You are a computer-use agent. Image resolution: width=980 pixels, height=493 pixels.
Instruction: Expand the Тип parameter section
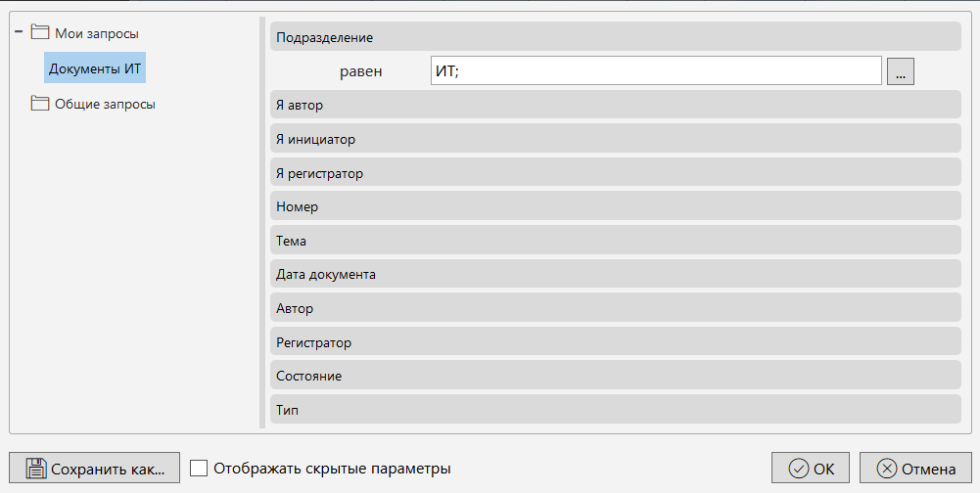614,410
